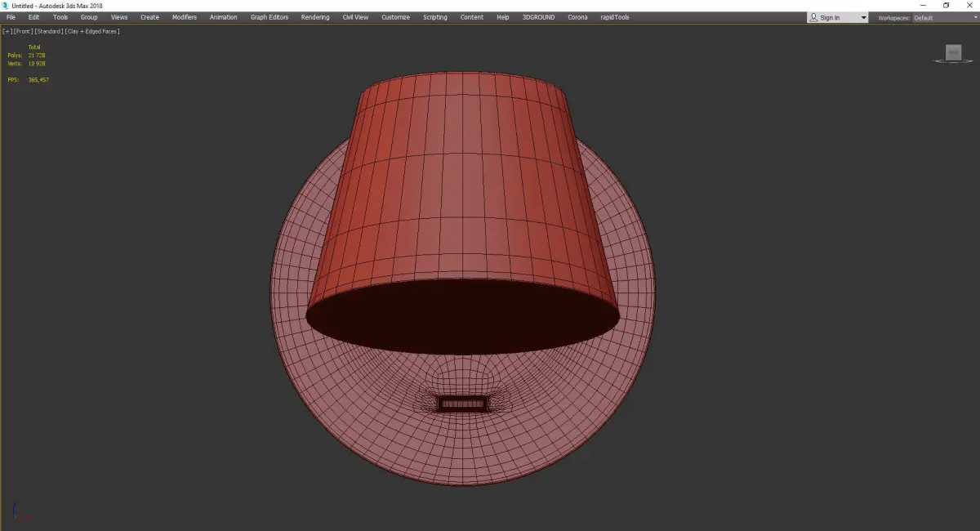Open the Corona menu
Viewport: 980px width, 531px height.
point(577,17)
